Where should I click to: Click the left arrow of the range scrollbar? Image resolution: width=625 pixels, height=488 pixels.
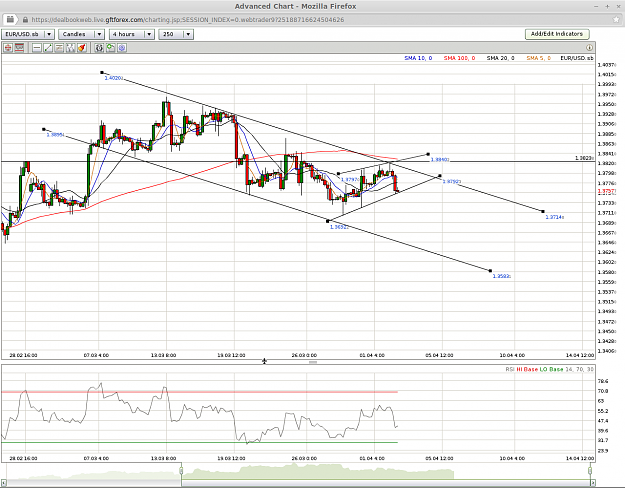pyautogui.click(x=4, y=483)
